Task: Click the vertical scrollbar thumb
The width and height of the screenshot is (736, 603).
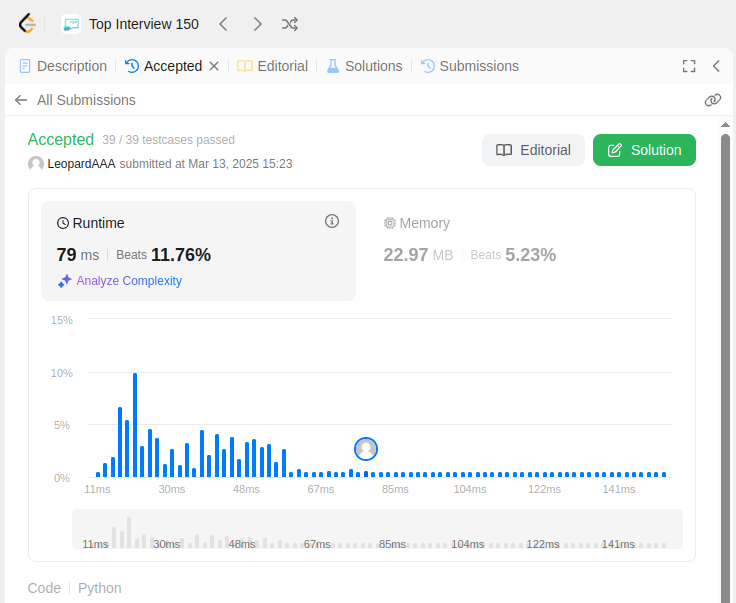Action: coord(725,368)
